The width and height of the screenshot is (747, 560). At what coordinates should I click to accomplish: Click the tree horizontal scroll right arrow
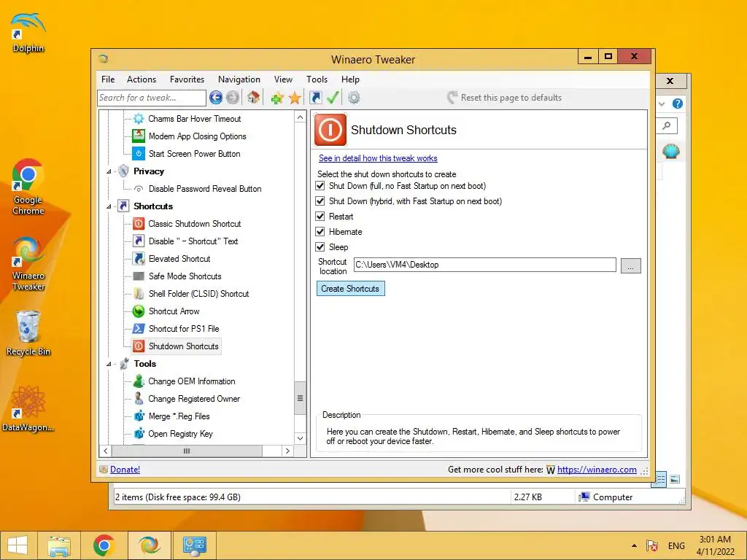point(287,451)
